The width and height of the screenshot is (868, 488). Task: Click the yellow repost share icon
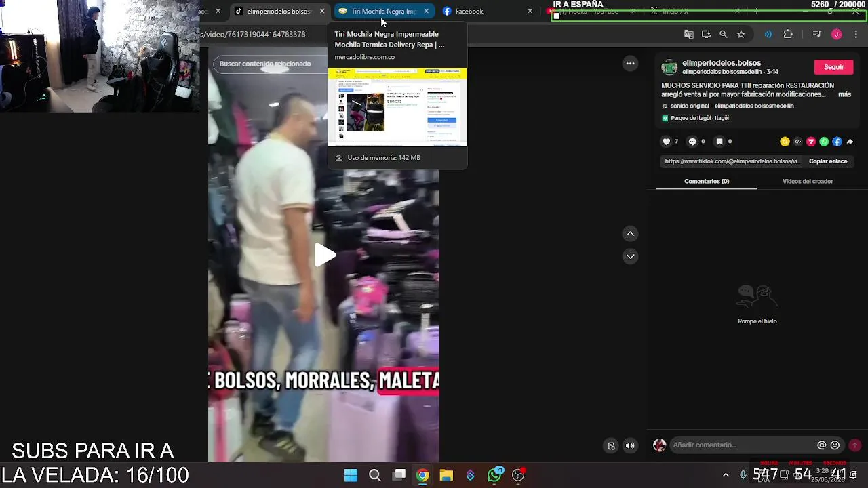(785, 142)
